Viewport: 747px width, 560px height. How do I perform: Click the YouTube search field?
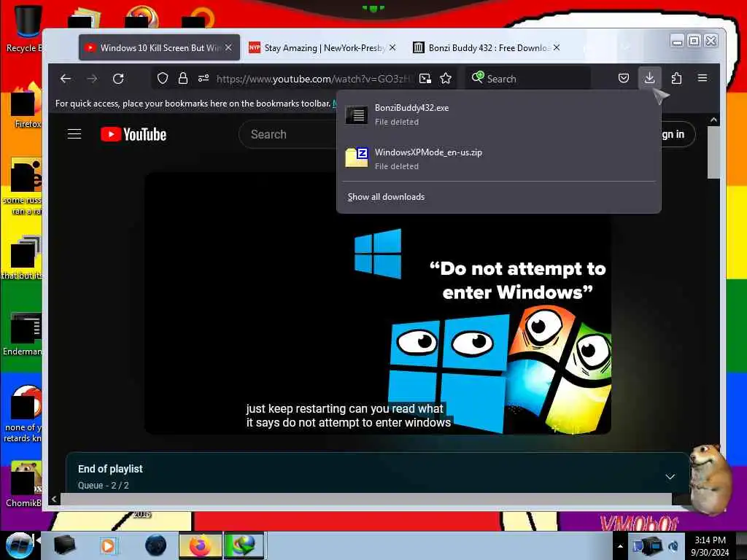pos(287,134)
